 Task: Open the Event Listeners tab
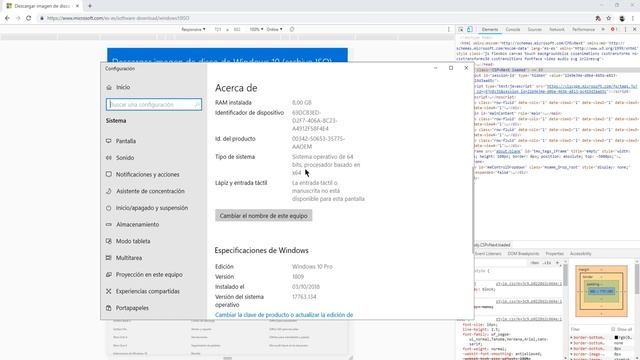pos(488,253)
